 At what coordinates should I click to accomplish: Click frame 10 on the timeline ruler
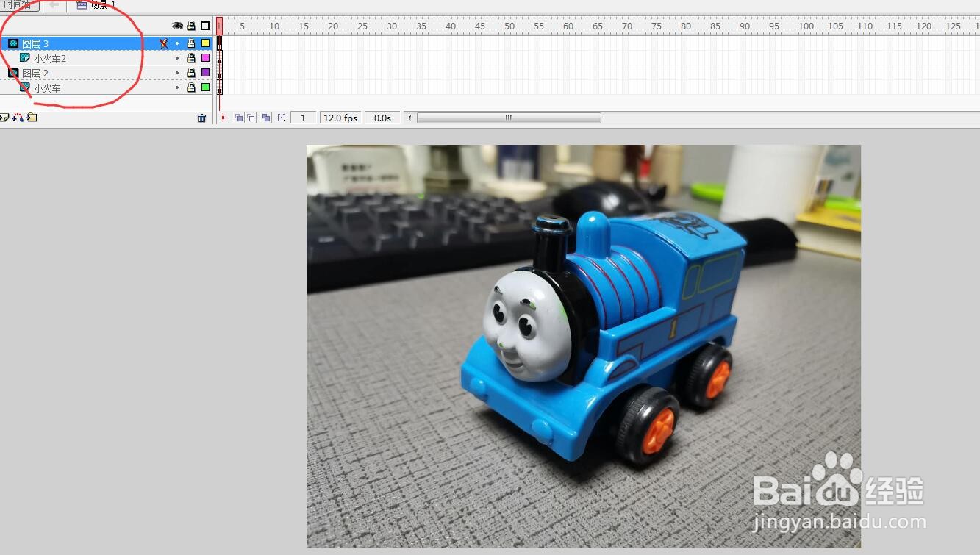tap(274, 26)
